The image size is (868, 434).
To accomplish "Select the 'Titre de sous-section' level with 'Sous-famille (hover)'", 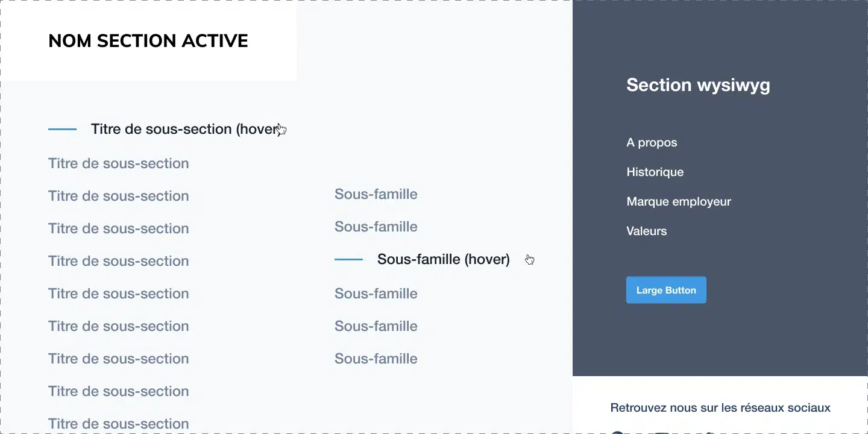I will (118, 261).
